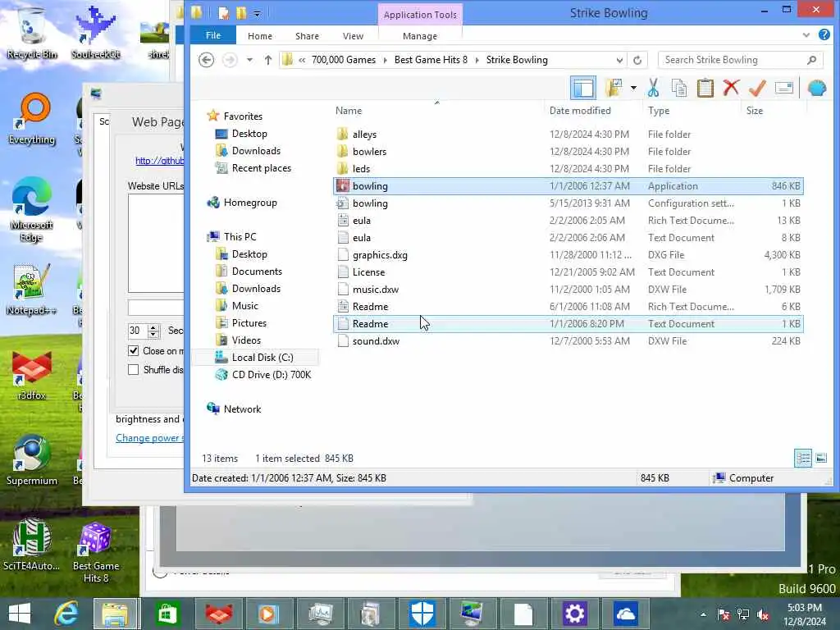This screenshot has height=630, width=840.
Task: Open the File ribbon tab
Action: tap(212, 35)
